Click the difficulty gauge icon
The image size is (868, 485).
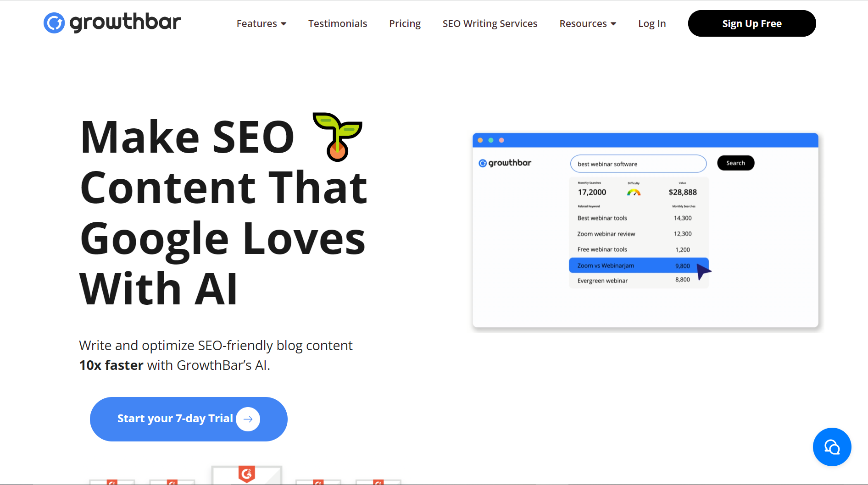(634, 193)
